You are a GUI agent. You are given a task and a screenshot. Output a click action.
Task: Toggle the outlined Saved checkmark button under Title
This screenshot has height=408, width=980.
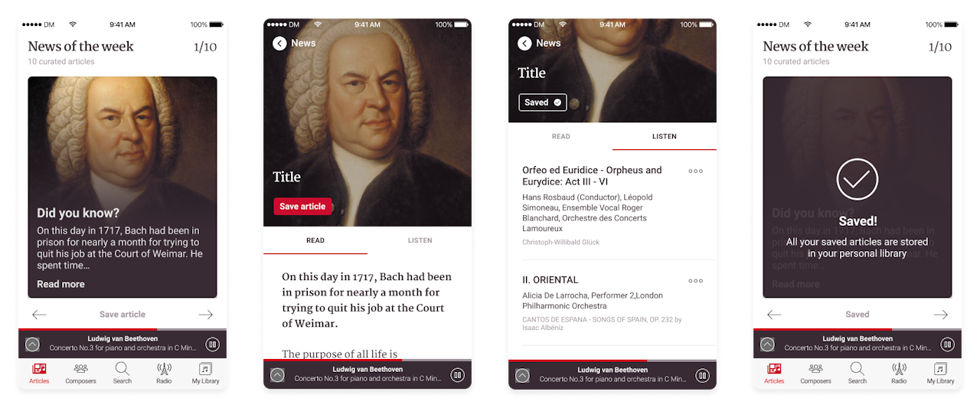[542, 103]
